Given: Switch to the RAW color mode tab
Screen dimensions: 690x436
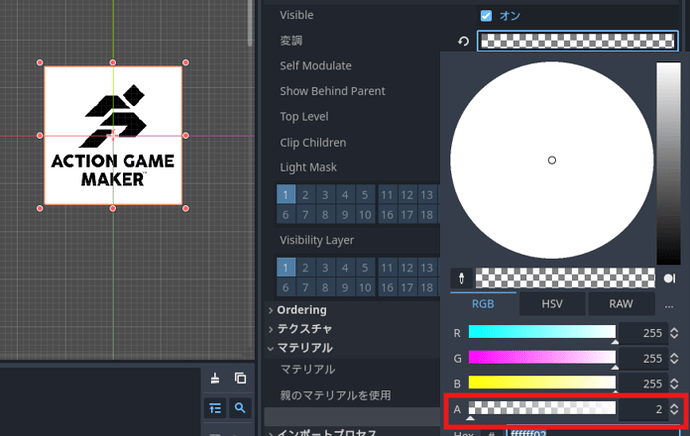Looking at the screenshot, I should point(621,304).
